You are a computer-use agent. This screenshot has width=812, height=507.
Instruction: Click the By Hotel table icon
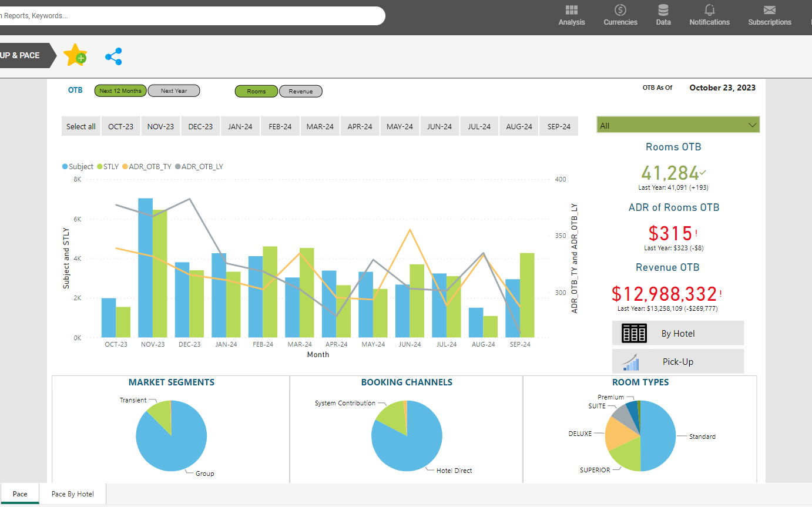[x=634, y=333]
